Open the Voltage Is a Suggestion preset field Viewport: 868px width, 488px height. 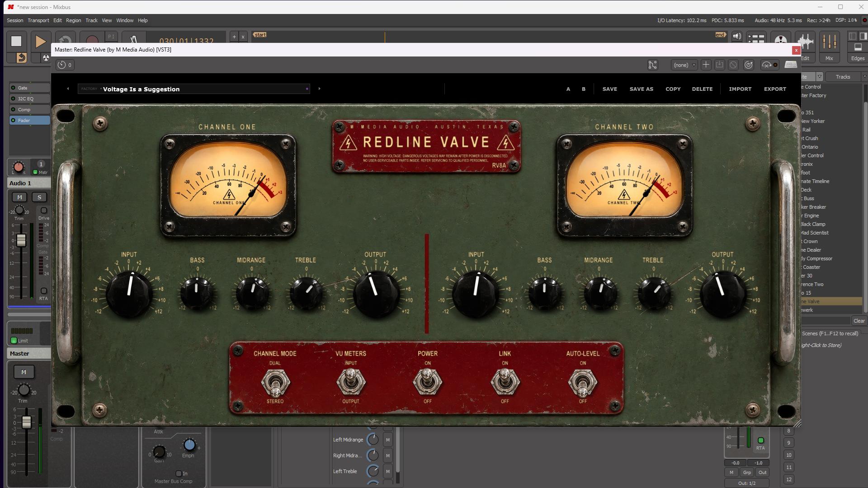coord(194,89)
